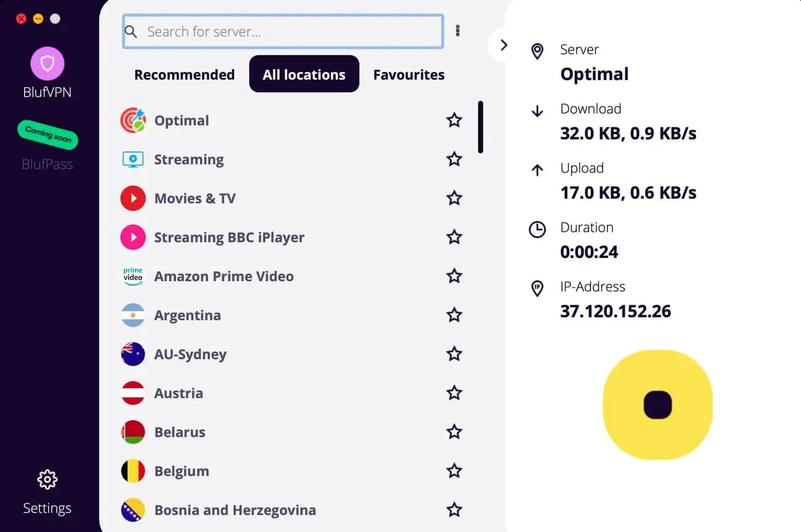Click the Amazon Prime Video logo icon
Viewport: 801px width, 532px height.
pyautogui.click(x=133, y=276)
